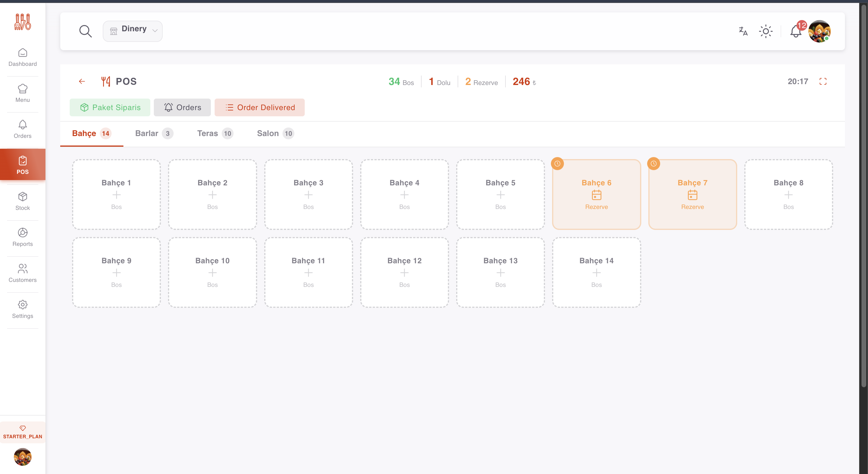Open empty table Bahçe 3
The height and width of the screenshot is (474, 868).
click(x=308, y=194)
